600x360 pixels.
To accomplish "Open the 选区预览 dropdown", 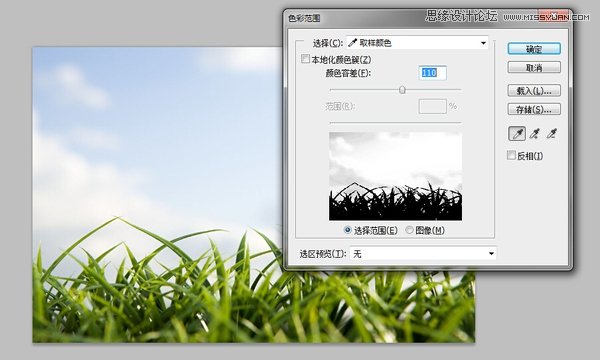I will click(423, 254).
